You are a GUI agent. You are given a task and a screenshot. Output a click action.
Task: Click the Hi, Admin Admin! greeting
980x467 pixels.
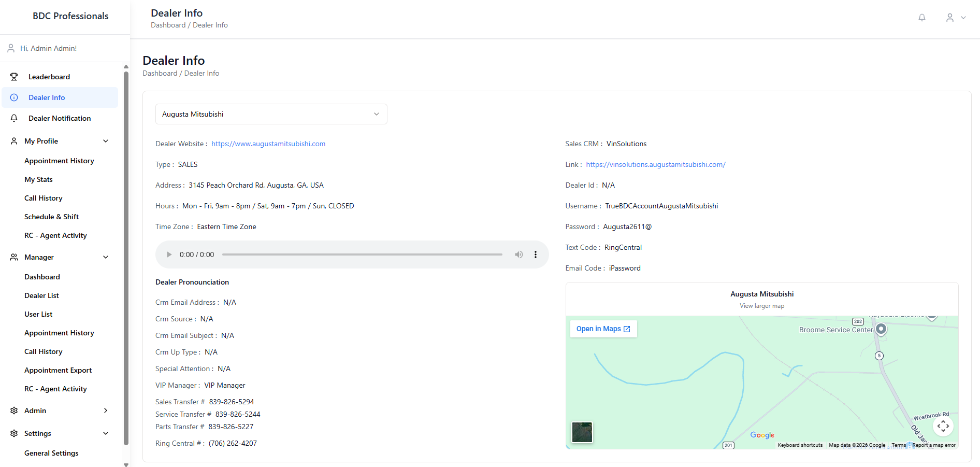[x=48, y=48]
